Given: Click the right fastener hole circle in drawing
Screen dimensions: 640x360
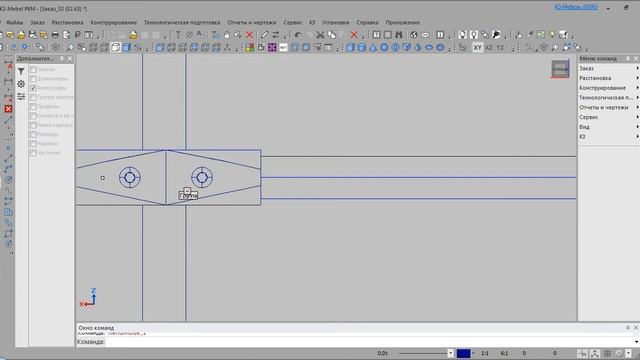Looking at the screenshot, I should (202, 178).
